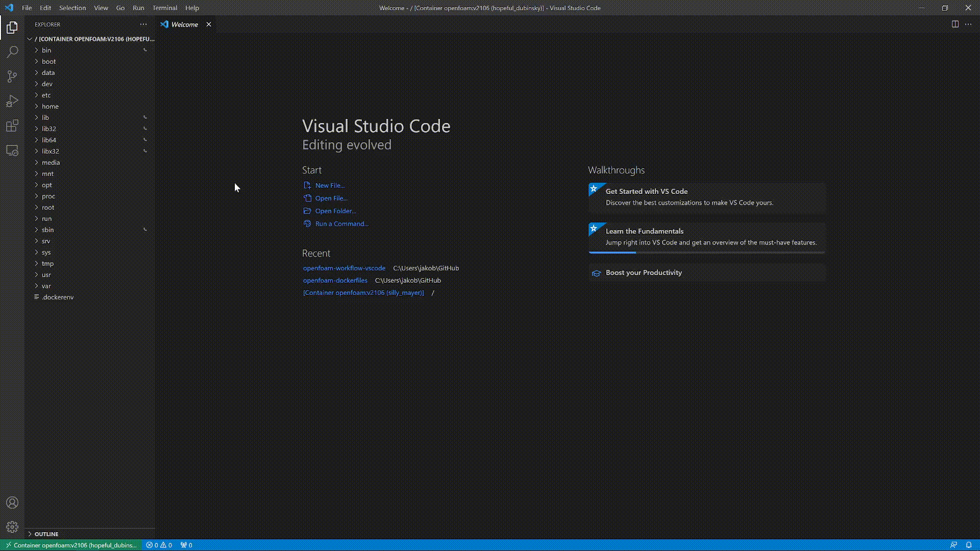Expand the OUTLINE section
Viewport: 980px width, 551px height.
[46, 534]
